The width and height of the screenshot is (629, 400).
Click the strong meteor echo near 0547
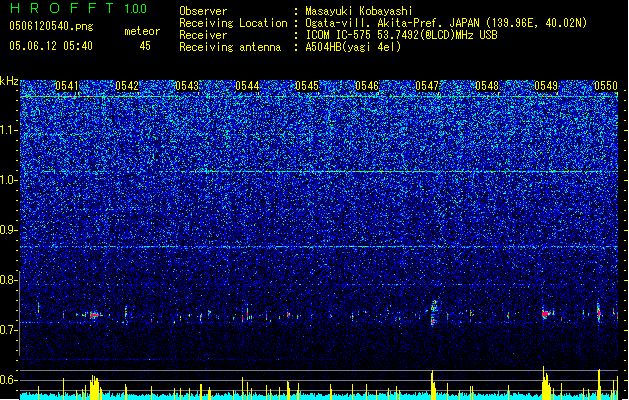coord(434,313)
